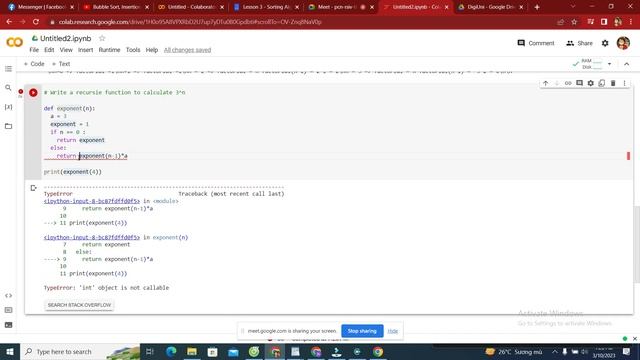
Task: Add a new Code cell
Action: pos(34,64)
